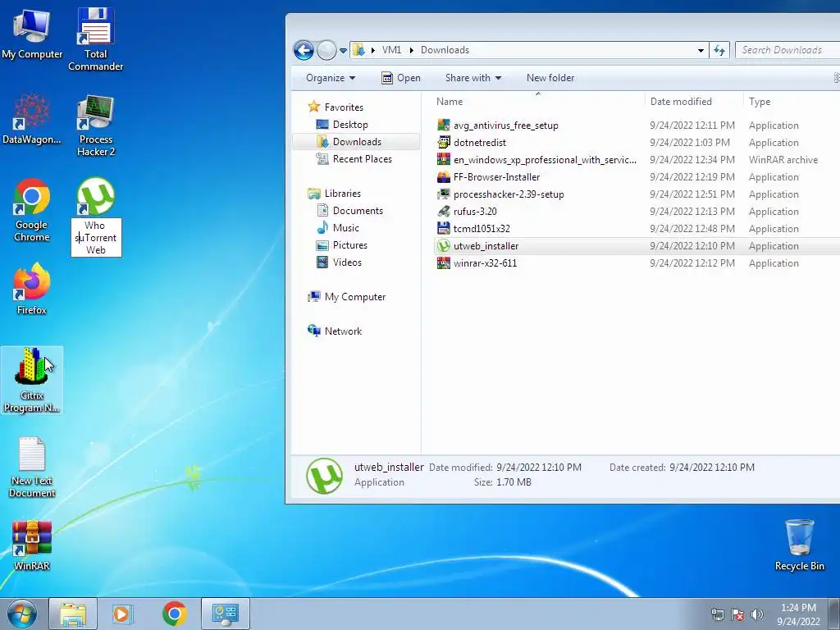Click the Open toolbar button

pos(400,78)
